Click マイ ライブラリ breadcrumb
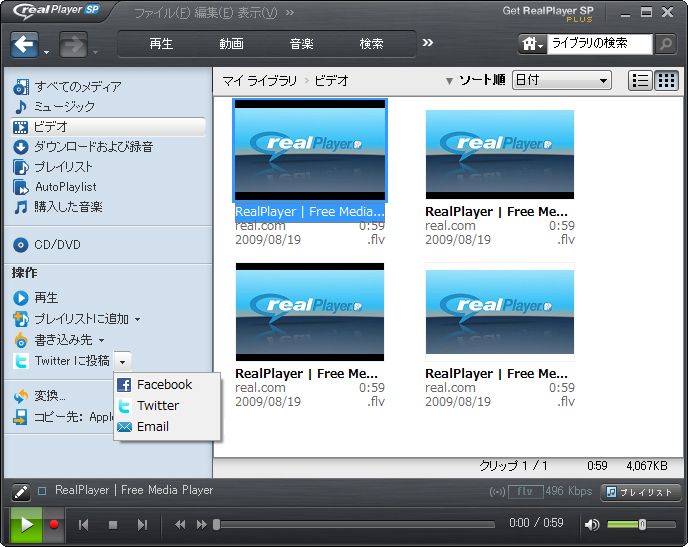The image size is (688, 547). click(x=260, y=81)
